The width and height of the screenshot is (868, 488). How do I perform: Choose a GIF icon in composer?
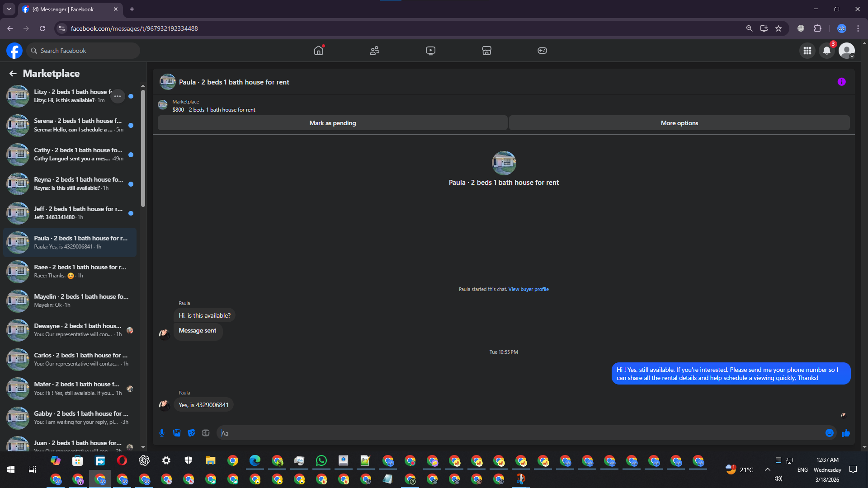(x=206, y=433)
